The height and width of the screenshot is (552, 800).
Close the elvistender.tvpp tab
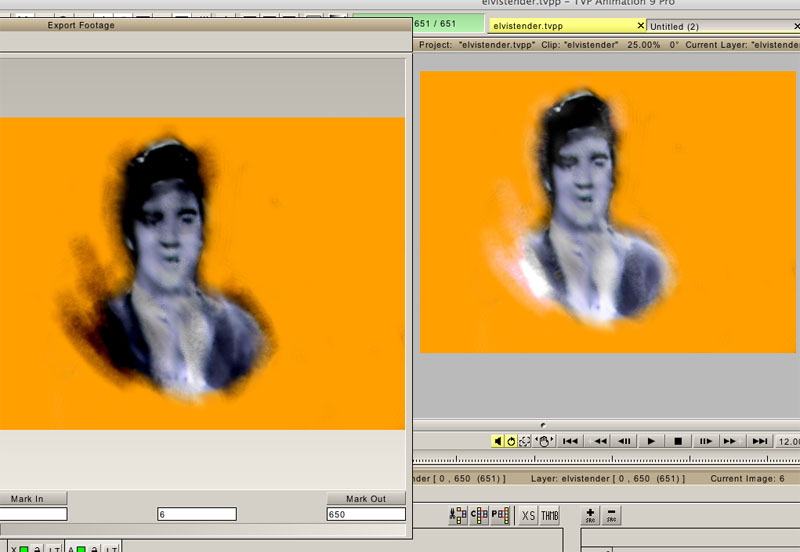click(x=641, y=26)
